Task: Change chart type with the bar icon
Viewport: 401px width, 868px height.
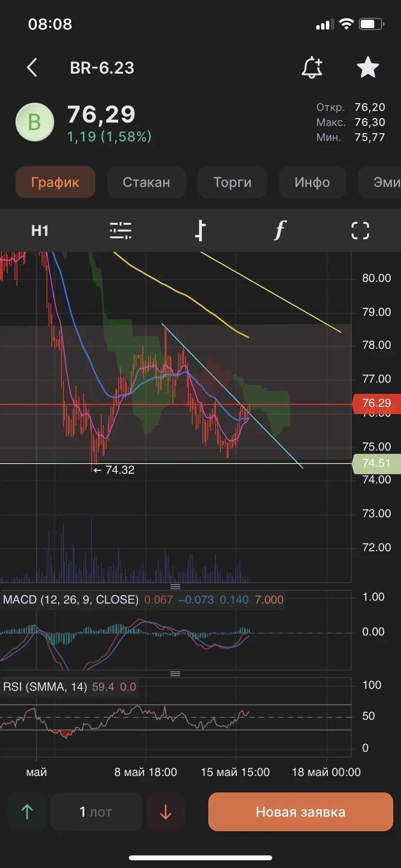Action: click(x=200, y=231)
